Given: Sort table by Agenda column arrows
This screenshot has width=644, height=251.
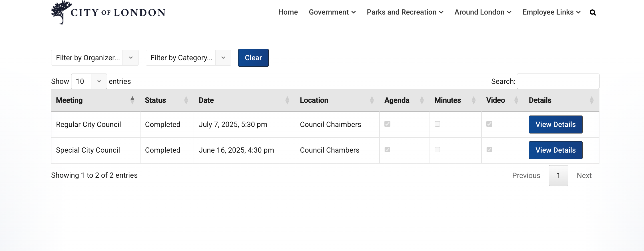Looking at the screenshot, I should pyautogui.click(x=422, y=100).
